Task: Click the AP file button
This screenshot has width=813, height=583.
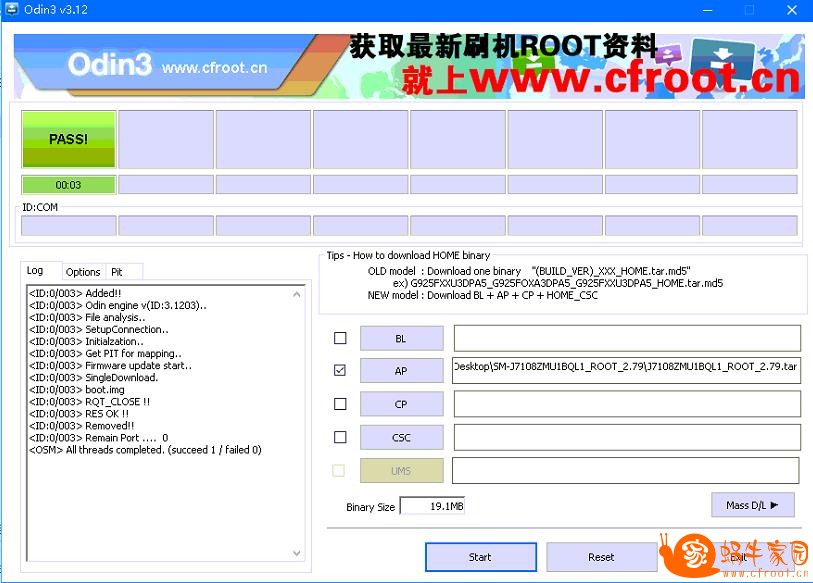Action: click(402, 371)
